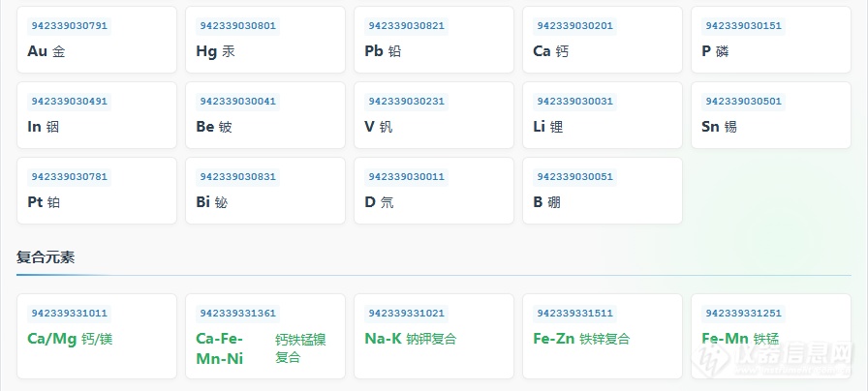Select the Sn 锡 card
The width and height of the screenshot is (868, 391).
[770, 115]
